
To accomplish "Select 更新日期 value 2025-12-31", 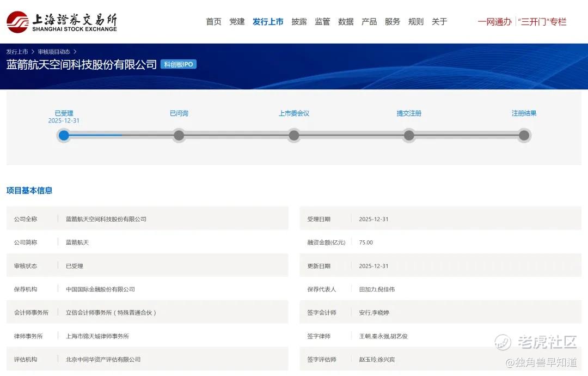I will point(373,266).
